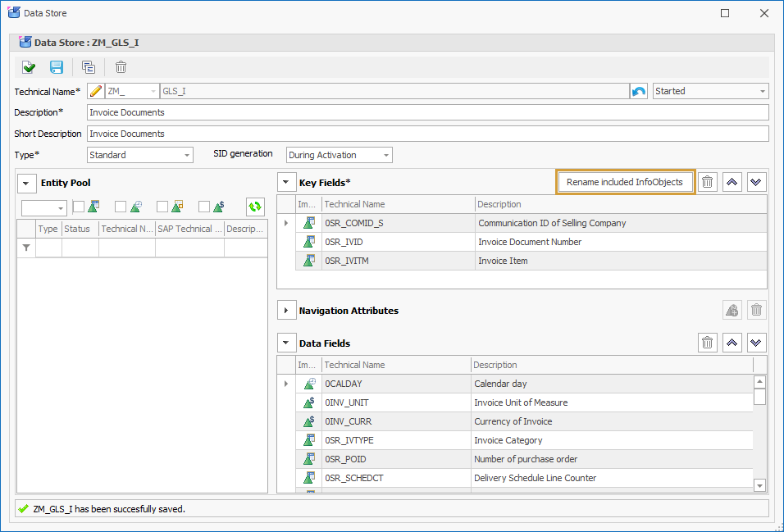The height and width of the screenshot is (532, 784).
Task: Click the Delete trash icon in the toolbar
Action: point(120,66)
